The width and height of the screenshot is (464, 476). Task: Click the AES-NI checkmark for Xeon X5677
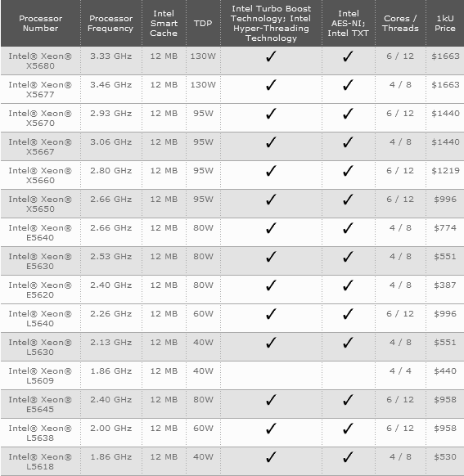[x=348, y=85]
